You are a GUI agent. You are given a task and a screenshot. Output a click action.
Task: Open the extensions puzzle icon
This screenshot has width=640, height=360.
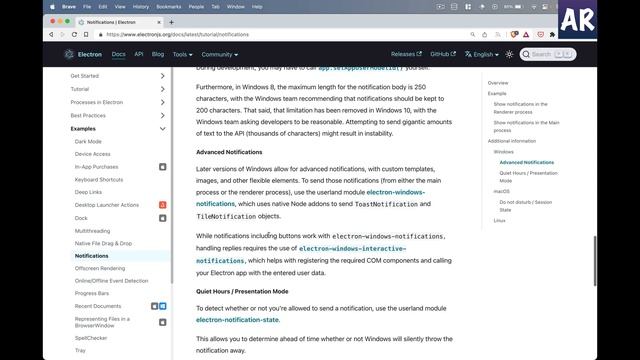tap(552, 35)
